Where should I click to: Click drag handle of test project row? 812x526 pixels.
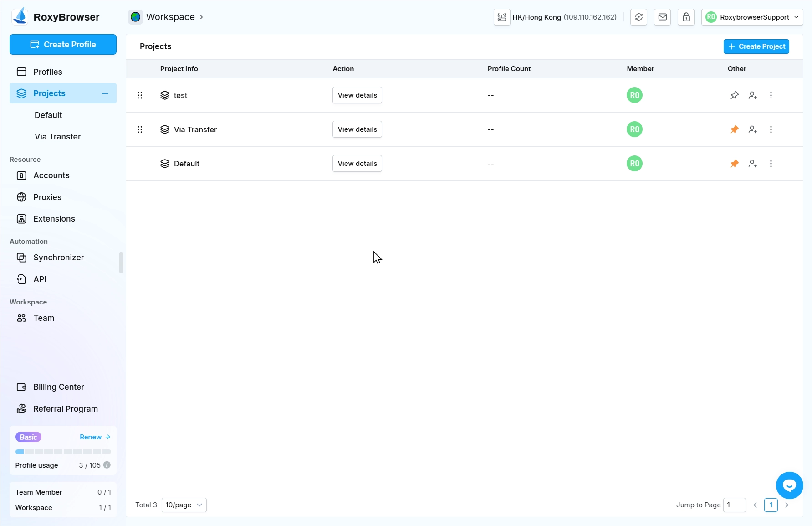(140, 95)
